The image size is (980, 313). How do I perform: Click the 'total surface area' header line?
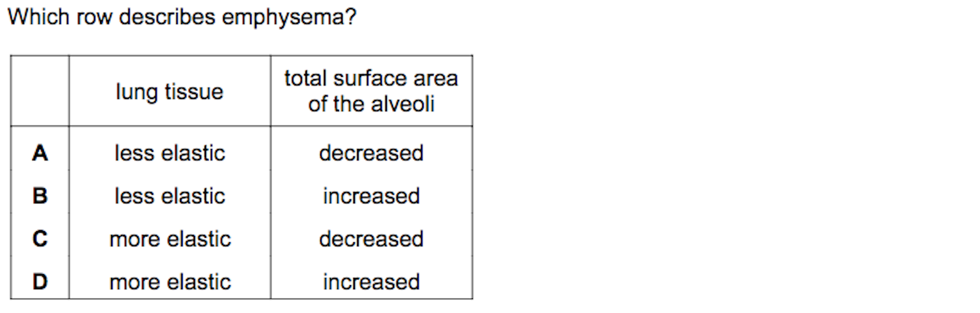click(x=371, y=78)
